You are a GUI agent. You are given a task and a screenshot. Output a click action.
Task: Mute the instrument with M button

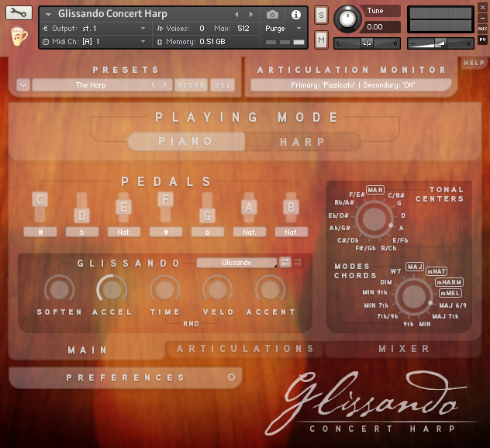(x=321, y=40)
